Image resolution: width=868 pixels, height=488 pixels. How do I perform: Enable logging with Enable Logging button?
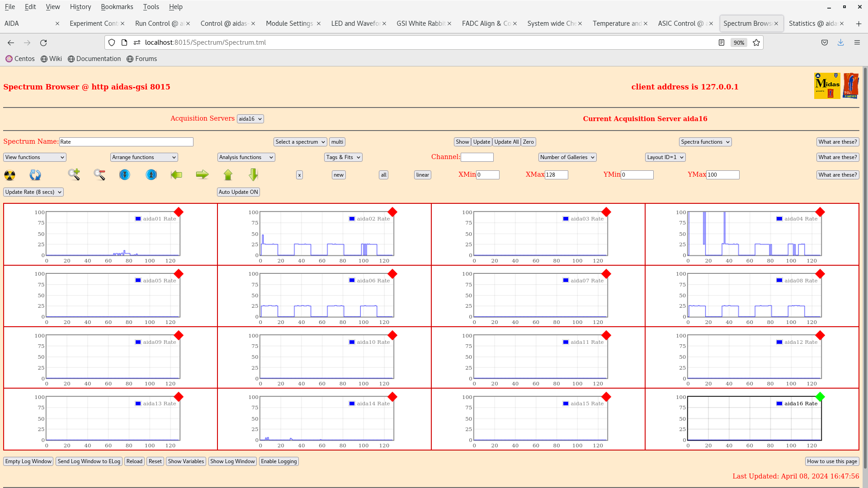(x=278, y=461)
